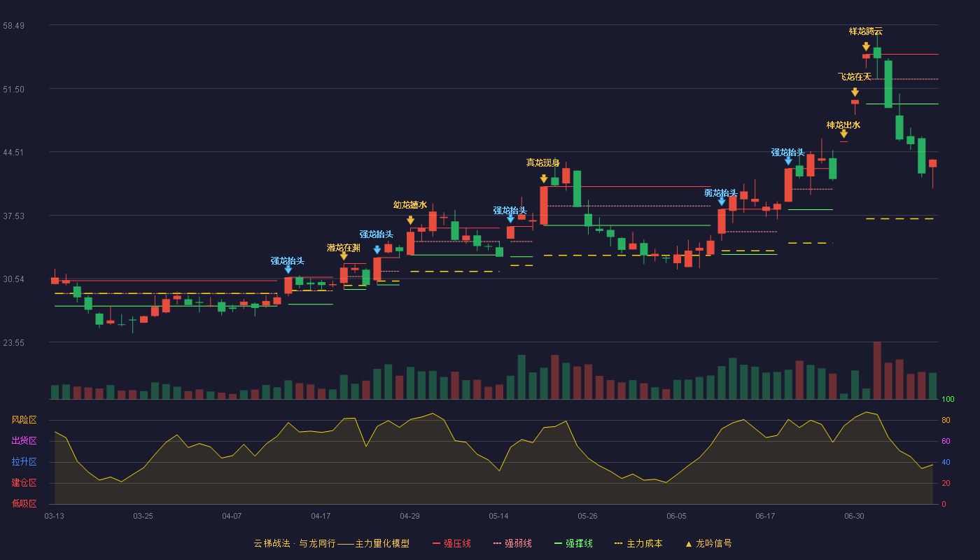Click the 出货区 zone label
The width and height of the screenshot is (980, 560).
click(x=24, y=441)
